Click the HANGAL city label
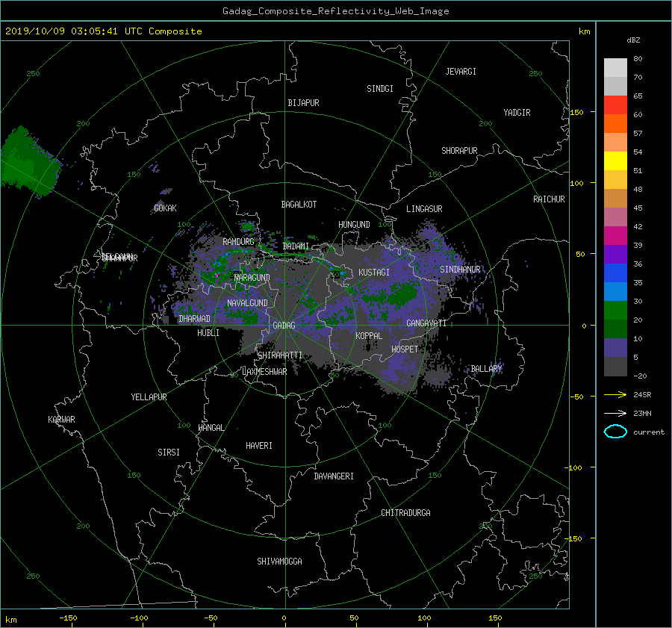Screen dimensions: 672x628 [x=211, y=428]
